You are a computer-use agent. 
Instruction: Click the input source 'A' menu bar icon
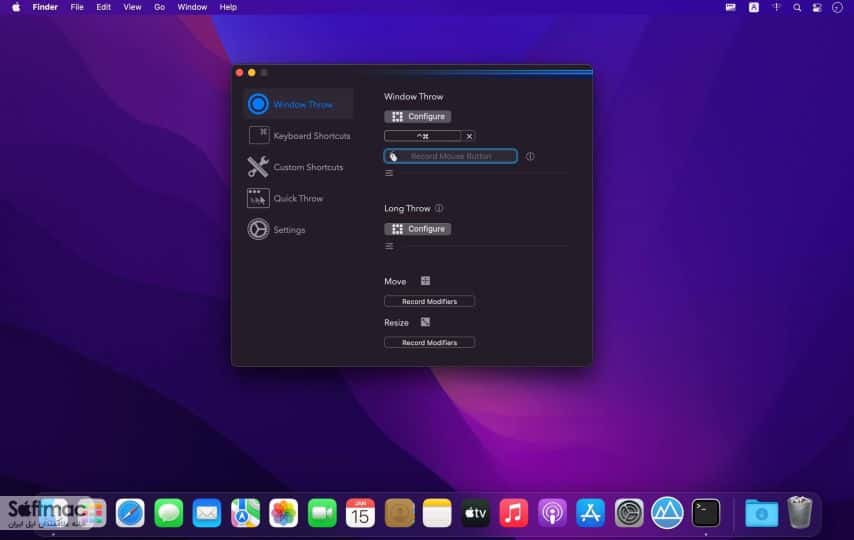coord(754,7)
